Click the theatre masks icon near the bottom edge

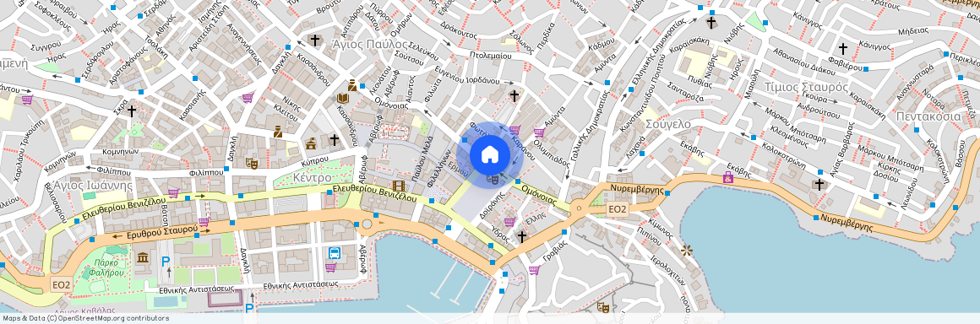(x=603, y=306)
